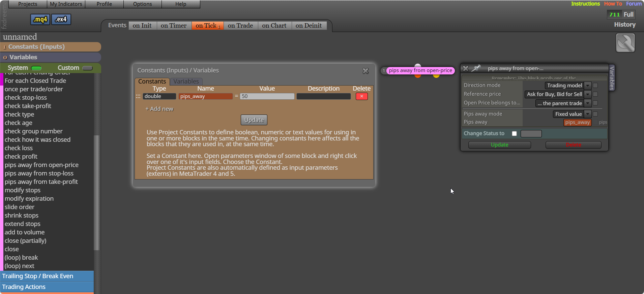Expand the Constants (Inputs) sidebar section
The height and width of the screenshot is (294, 644).
(51, 47)
